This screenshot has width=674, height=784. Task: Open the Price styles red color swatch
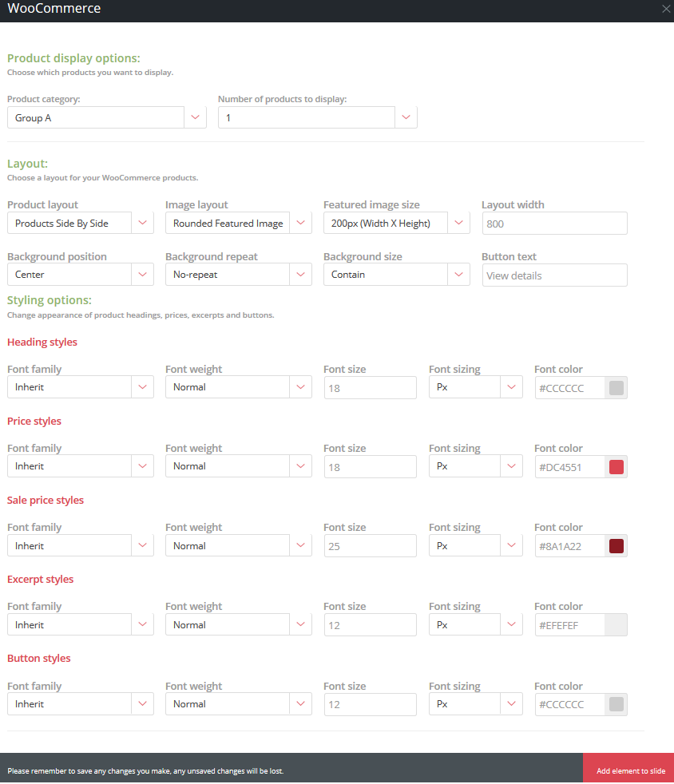tap(616, 467)
